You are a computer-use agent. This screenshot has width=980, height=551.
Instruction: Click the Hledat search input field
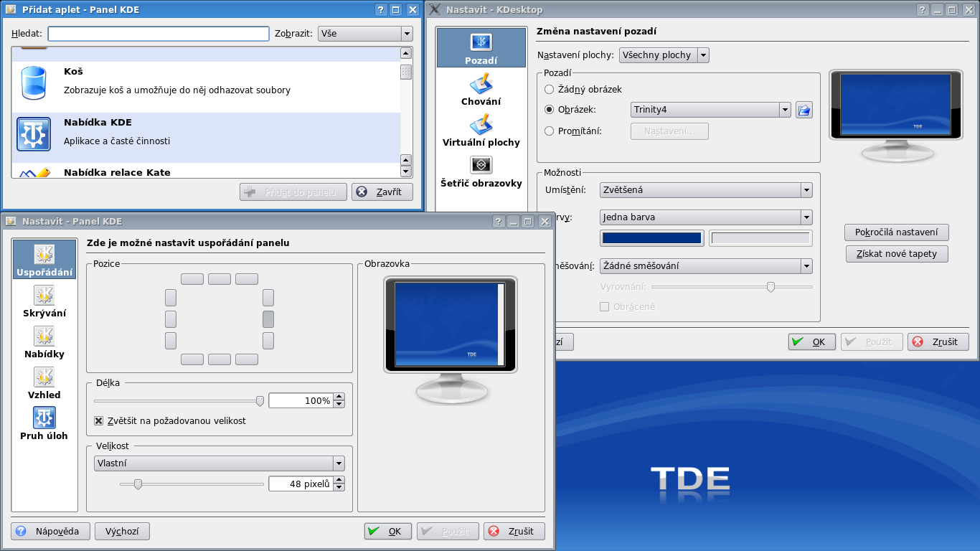pyautogui.click(x=159, y=34)
